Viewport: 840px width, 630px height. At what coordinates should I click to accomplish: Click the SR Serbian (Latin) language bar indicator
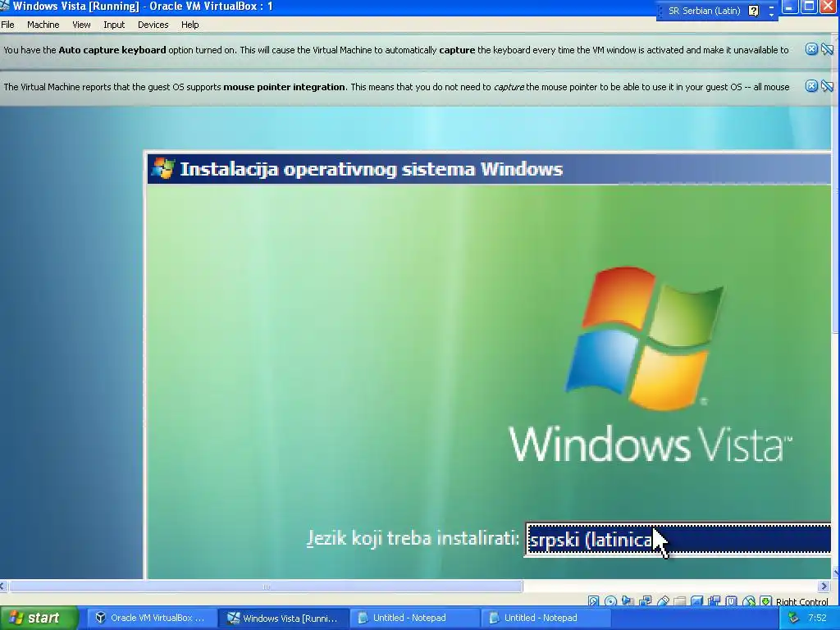click(x=704, y=11)
